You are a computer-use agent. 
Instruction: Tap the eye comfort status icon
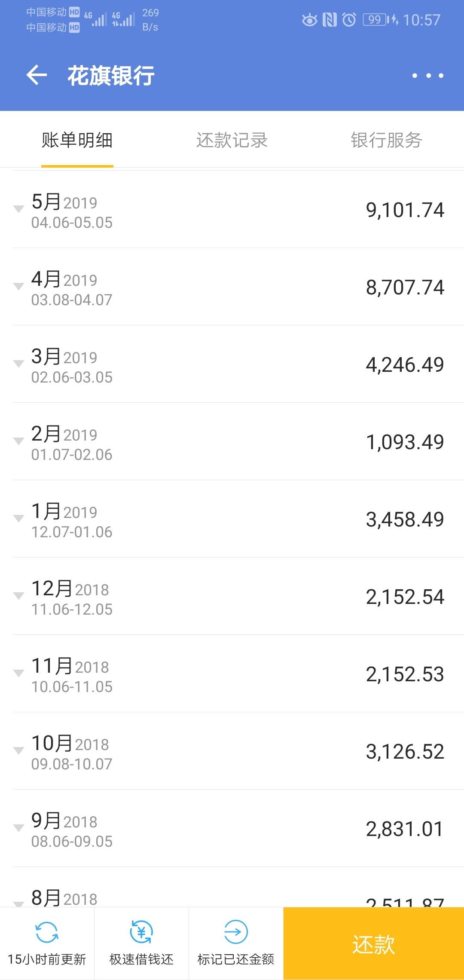[x=309, y=20]
